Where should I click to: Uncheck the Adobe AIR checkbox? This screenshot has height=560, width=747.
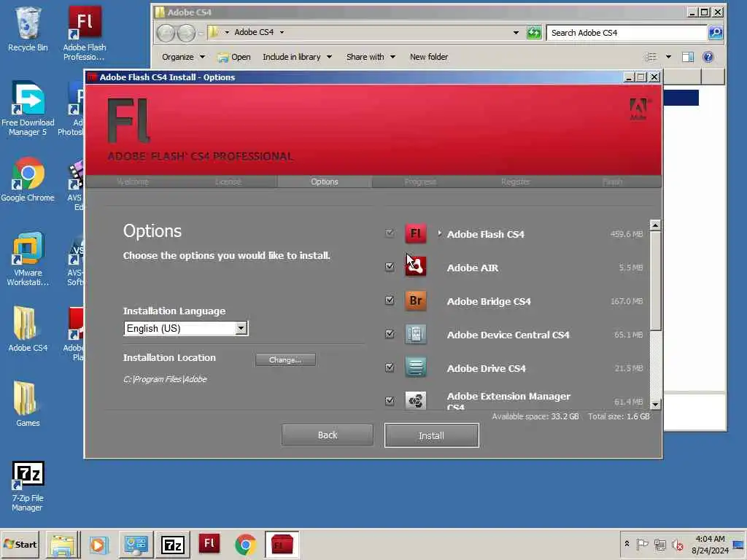pos(390,267)
